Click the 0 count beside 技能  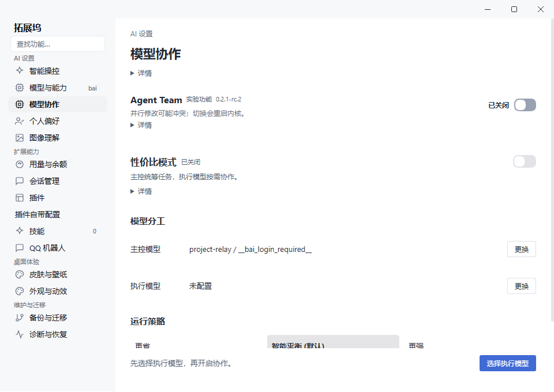click(94, 232)
